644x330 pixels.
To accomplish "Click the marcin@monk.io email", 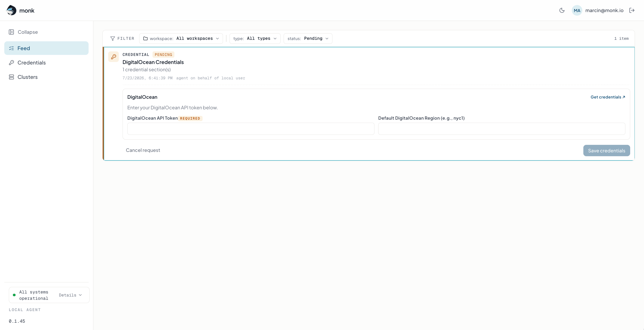I will point(604,10).
